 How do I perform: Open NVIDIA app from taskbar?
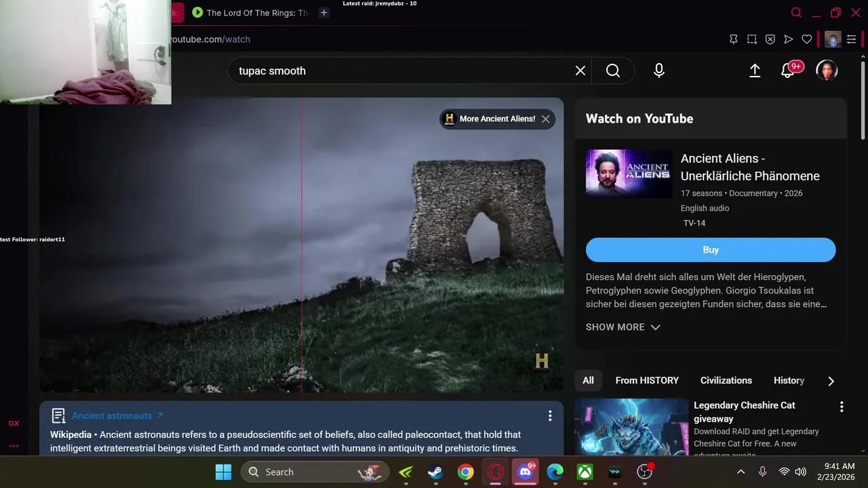[x=406, y=472]
